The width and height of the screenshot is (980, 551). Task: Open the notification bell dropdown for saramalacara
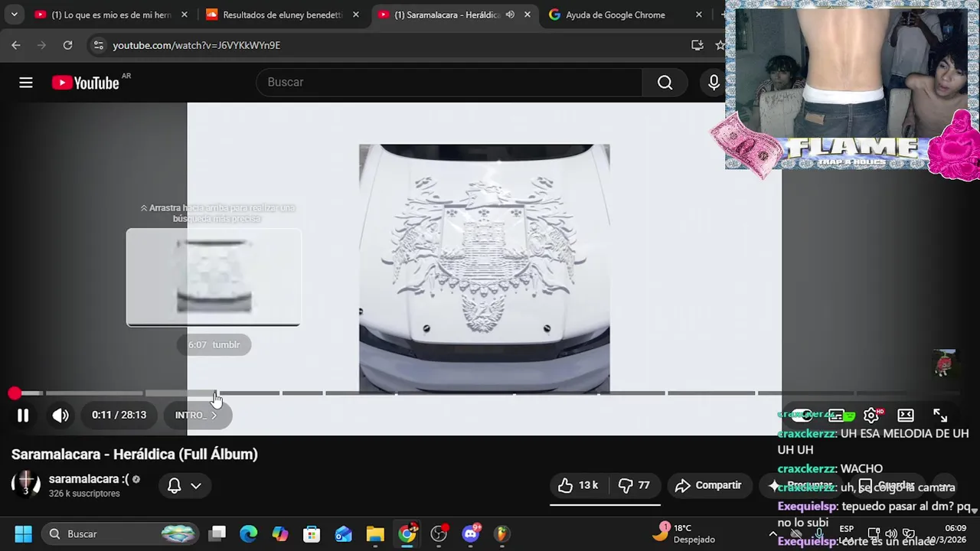point(184,485)
